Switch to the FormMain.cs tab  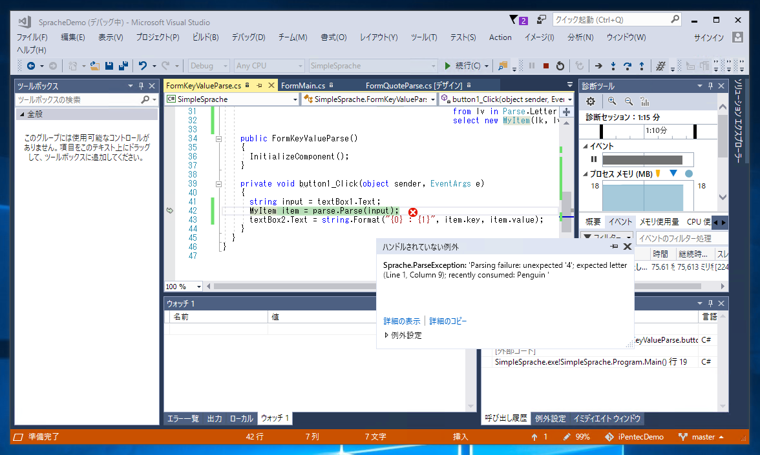303,86
